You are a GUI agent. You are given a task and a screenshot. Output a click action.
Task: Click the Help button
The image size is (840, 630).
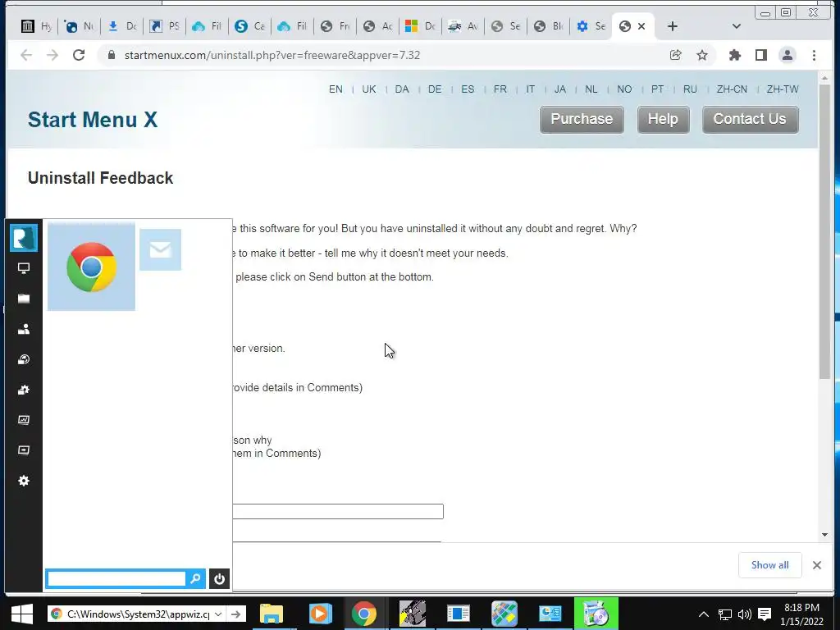[x=663, y=119]
